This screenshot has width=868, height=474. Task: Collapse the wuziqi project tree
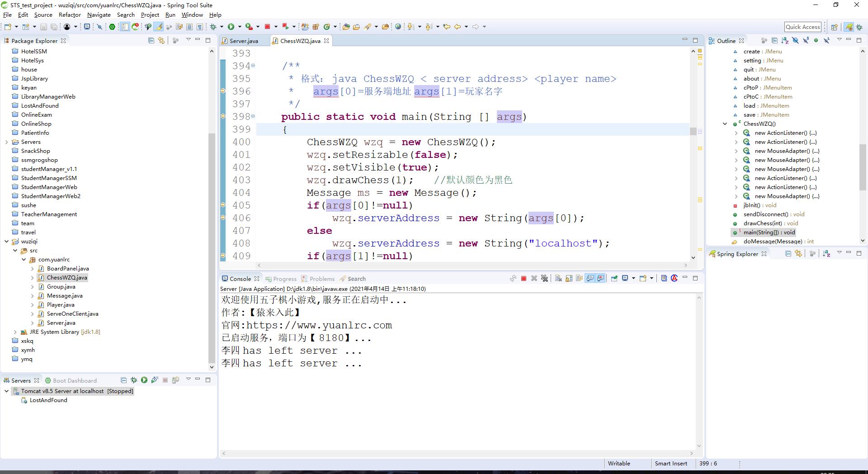point(6,242)
